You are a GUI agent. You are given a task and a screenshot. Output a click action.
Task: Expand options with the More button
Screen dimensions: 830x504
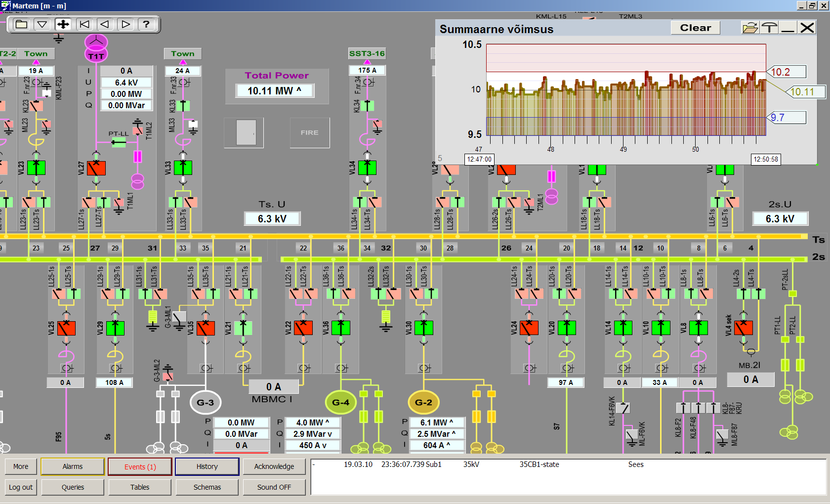coord(21,466)
